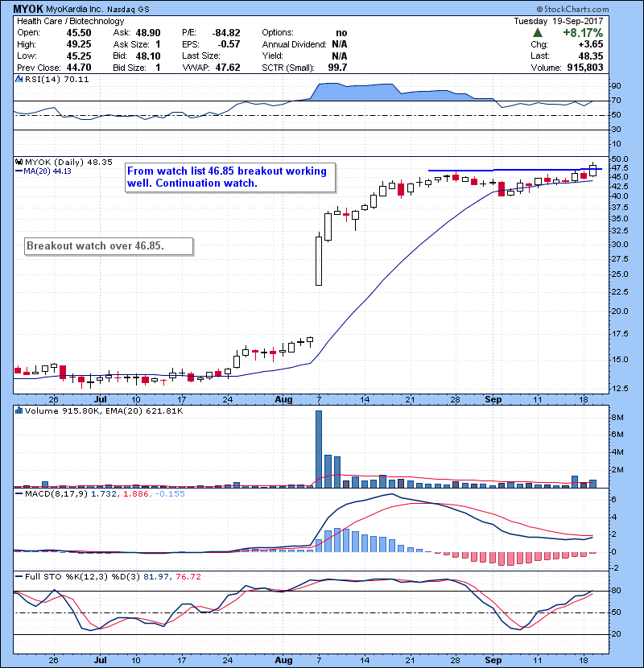Click the Health Care / Biotechnology sector text
The image size is (644, 668).
71,21
